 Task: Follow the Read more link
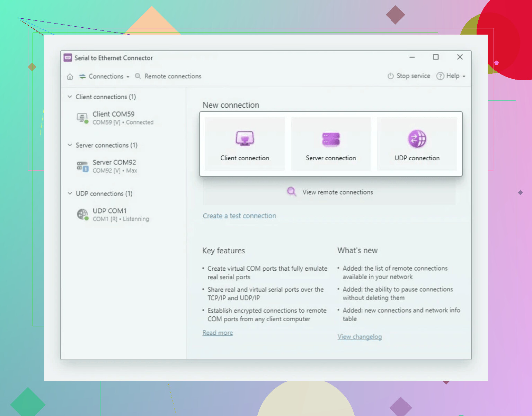(218, 333)
